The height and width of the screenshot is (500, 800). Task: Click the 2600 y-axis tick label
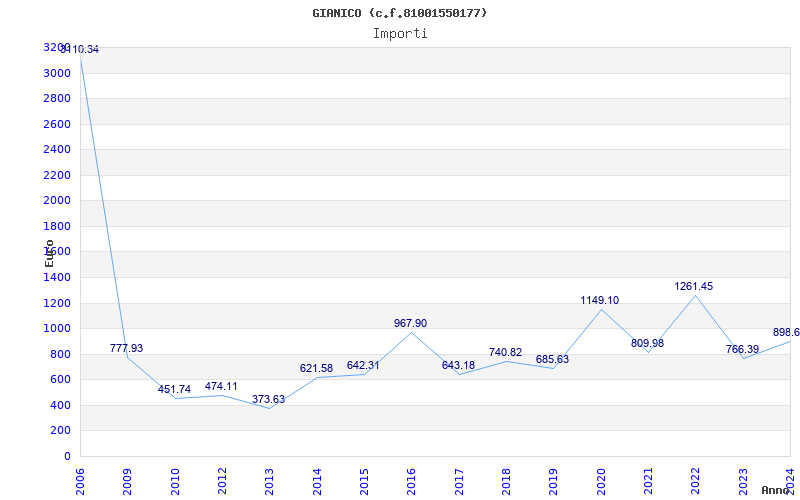(x=58, y=124)
